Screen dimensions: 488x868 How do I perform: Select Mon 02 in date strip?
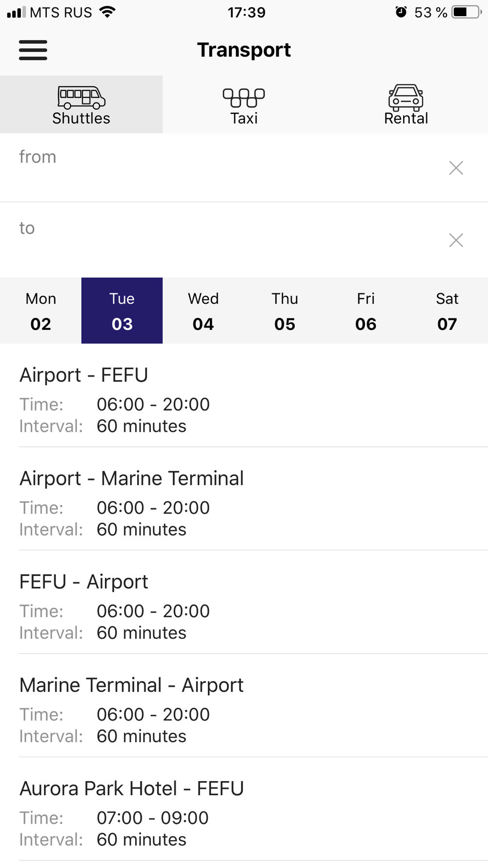[x=41, y=311]
